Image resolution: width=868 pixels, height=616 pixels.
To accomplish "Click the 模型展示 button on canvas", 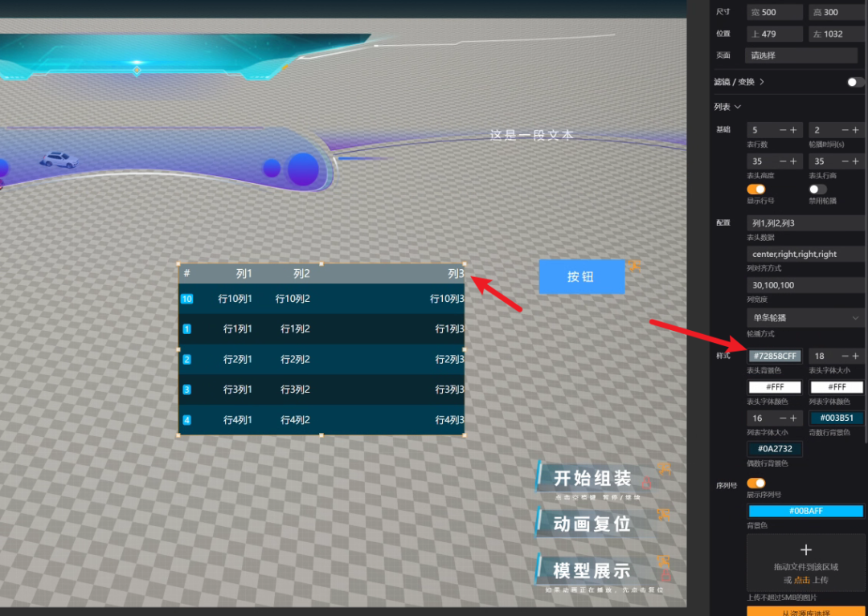I will point(592,569).
